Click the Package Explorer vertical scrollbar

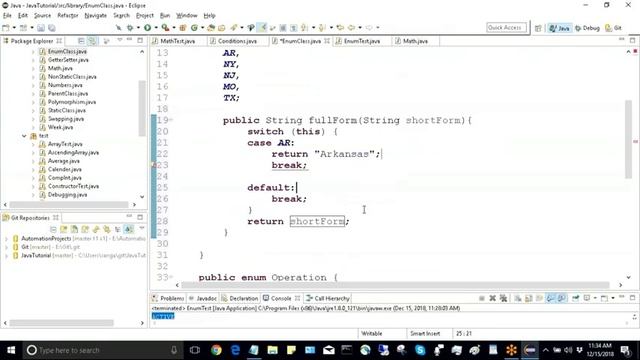142,109
